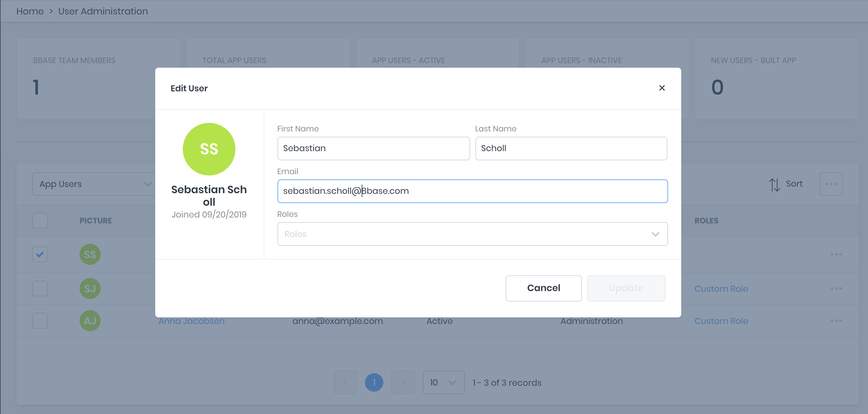Click into the First Name field
The height and width of the screenshot is (414, 868).
373,148
